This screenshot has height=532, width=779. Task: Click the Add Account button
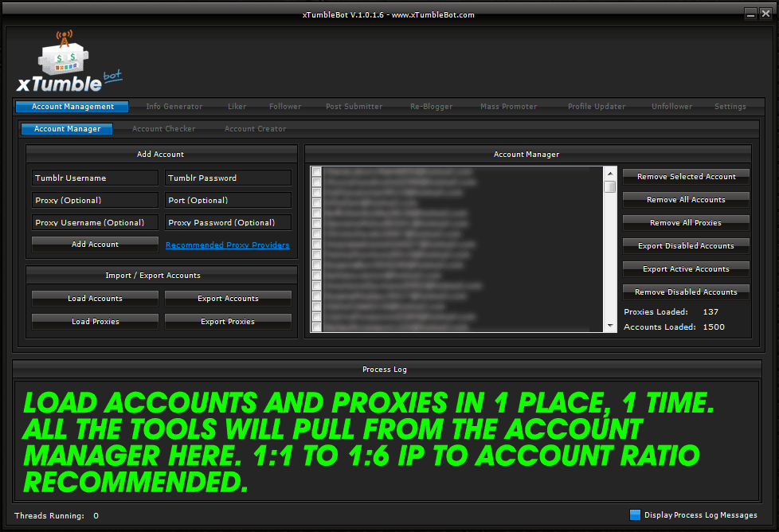click(95, 244)
